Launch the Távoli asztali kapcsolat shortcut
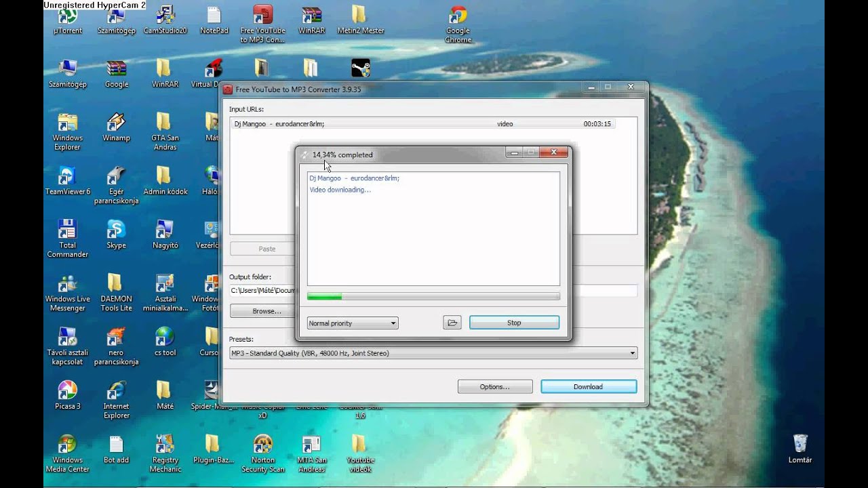 [67, 346]
